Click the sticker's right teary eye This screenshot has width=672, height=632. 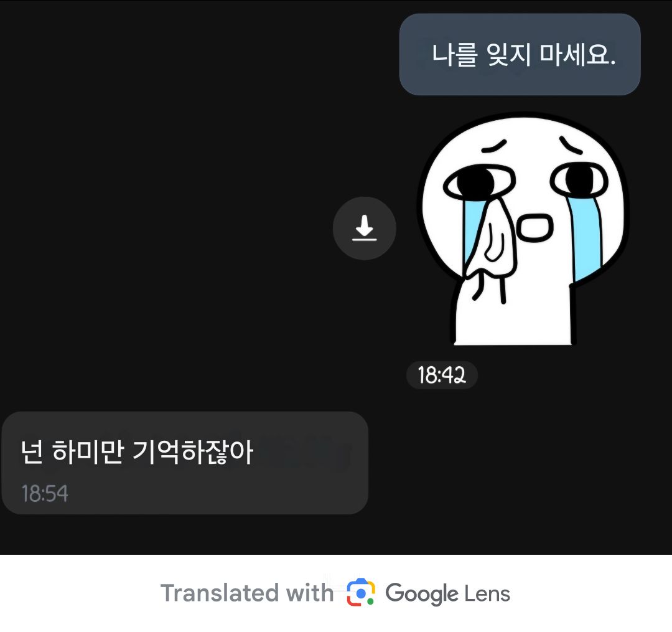579,179
